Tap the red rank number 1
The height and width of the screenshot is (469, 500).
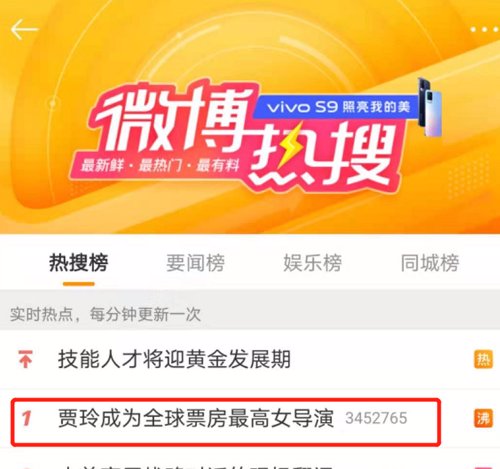coord(26,418)
